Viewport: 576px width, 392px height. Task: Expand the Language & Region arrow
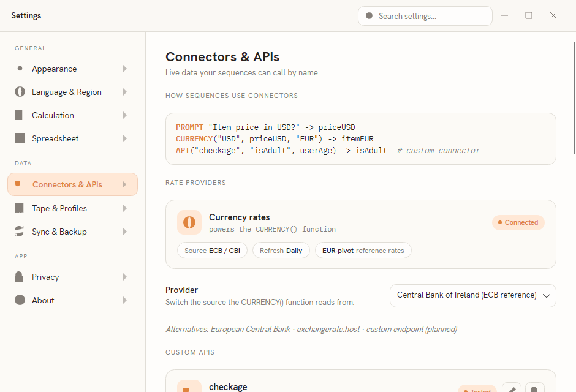(125, 92)
